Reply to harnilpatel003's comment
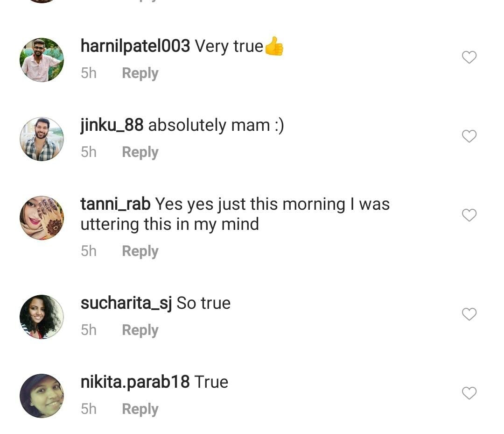 point(140,73)
